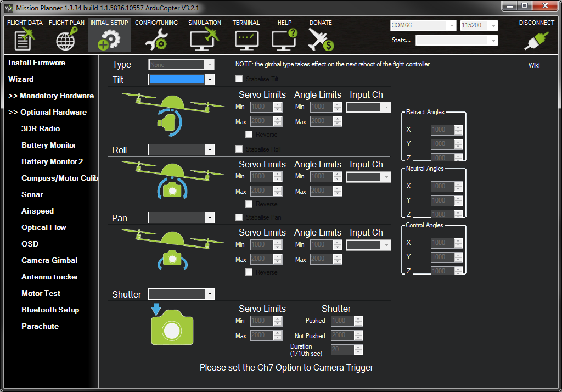Click the roll gimbal drone illustration
This screenshot has height=392, width=562.
(173, 181)
